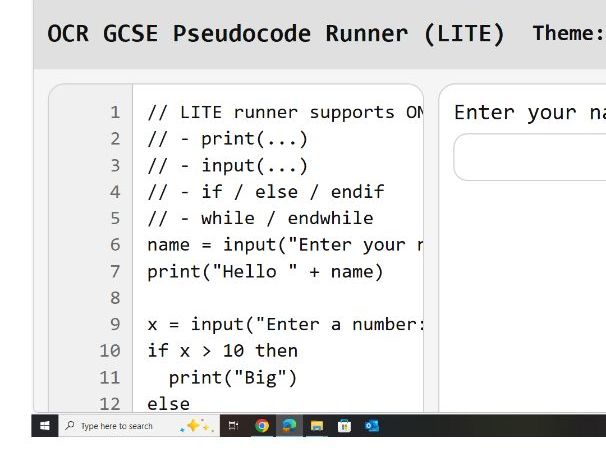Click the comment line while / endwhile
Image resolution: width=606 pixels, height=454 pixels.
pos(260,218)
